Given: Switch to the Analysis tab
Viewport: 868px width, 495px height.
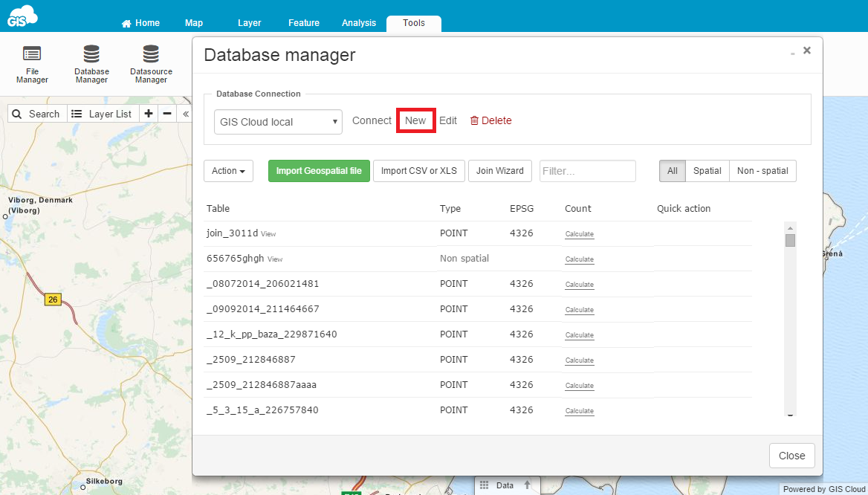Looking at the screenshot, I should click(x=359, y=23).
